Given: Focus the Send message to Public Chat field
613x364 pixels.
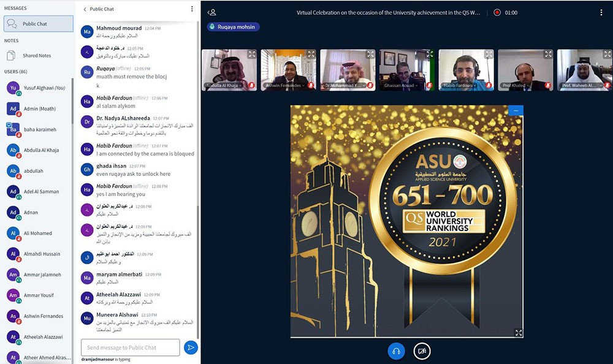Looking at the screenshot, I should click(x=130, y=347).
